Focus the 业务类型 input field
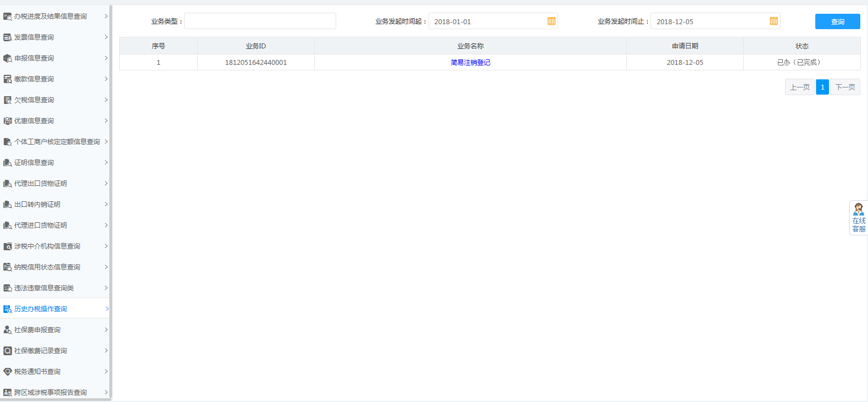This screenshot has width=868, height=402. (x=260, y=21)
